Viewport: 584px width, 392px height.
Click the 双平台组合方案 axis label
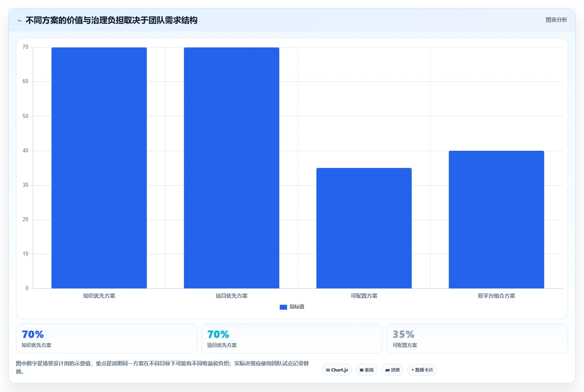[x=496, y=296]
